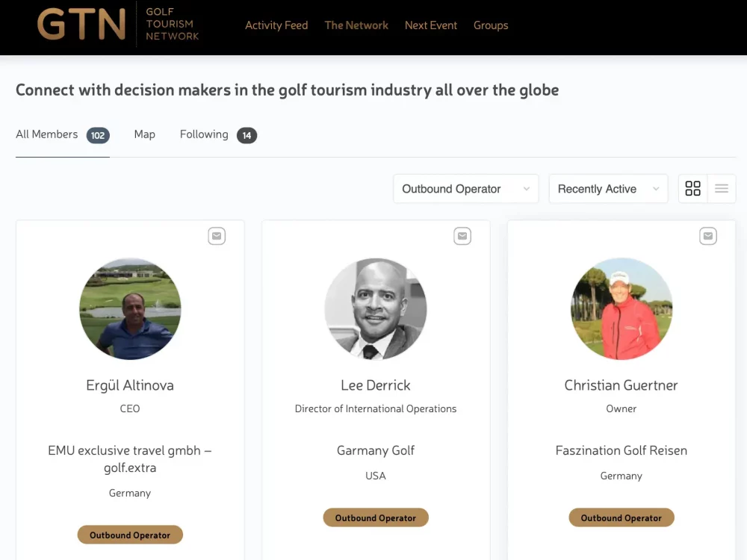Screen dimensions: 747x560
Task: Select the All Members tab
Action: (x=47, y=134)
